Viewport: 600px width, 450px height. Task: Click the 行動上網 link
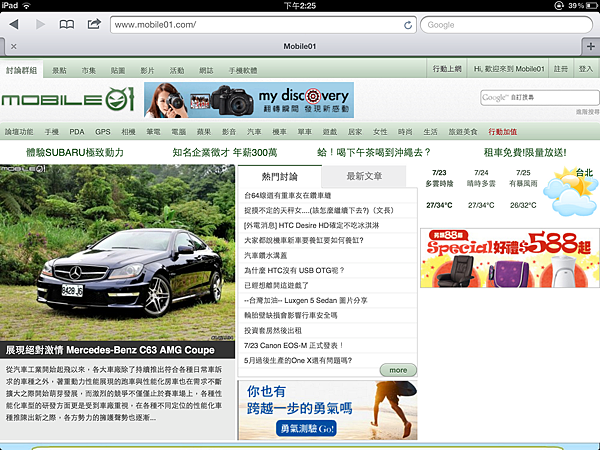447,69
